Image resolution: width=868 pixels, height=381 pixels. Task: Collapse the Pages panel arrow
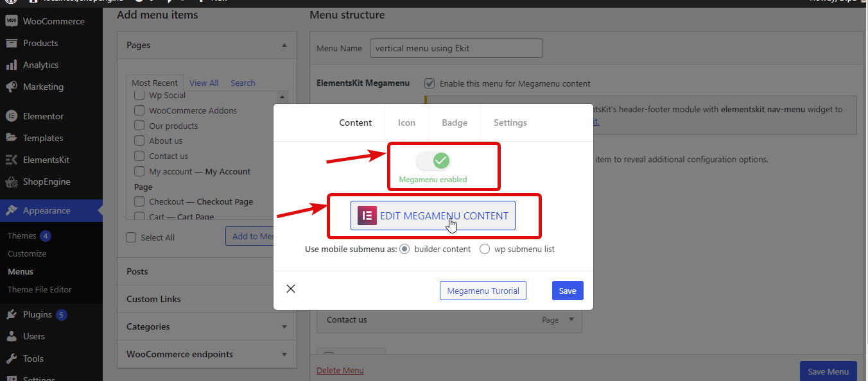pos(284,45)
